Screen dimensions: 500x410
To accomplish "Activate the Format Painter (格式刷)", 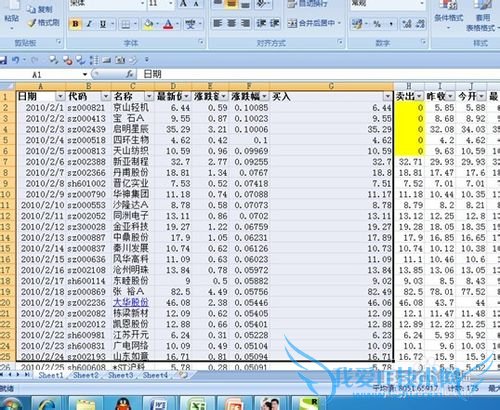I will 43,23.
